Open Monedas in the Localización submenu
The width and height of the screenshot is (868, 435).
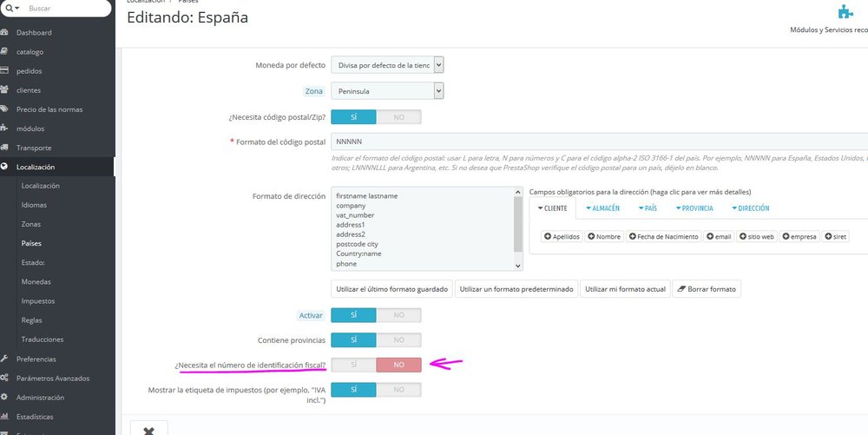[36, 281]
